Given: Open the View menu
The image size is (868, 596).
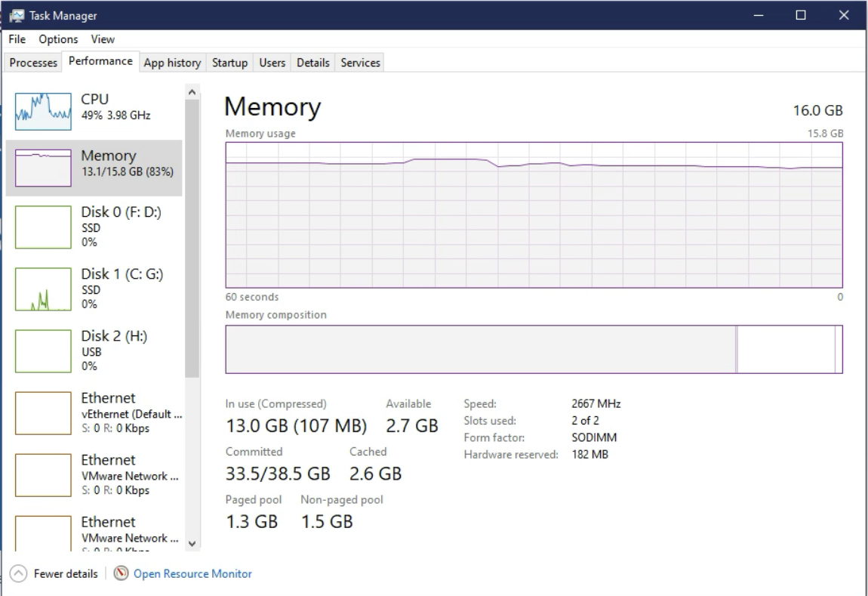Looking at the screenshot, I should (x=103, y=39).
